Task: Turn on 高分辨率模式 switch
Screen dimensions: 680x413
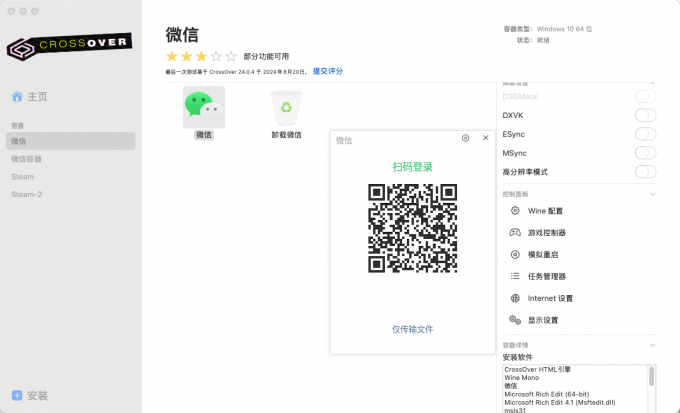Action: [645, 172]
